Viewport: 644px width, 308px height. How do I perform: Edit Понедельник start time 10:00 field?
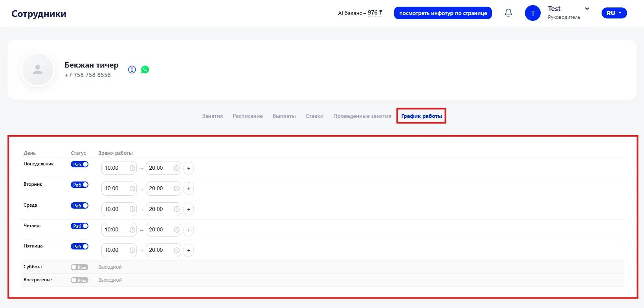click(119, 168)
